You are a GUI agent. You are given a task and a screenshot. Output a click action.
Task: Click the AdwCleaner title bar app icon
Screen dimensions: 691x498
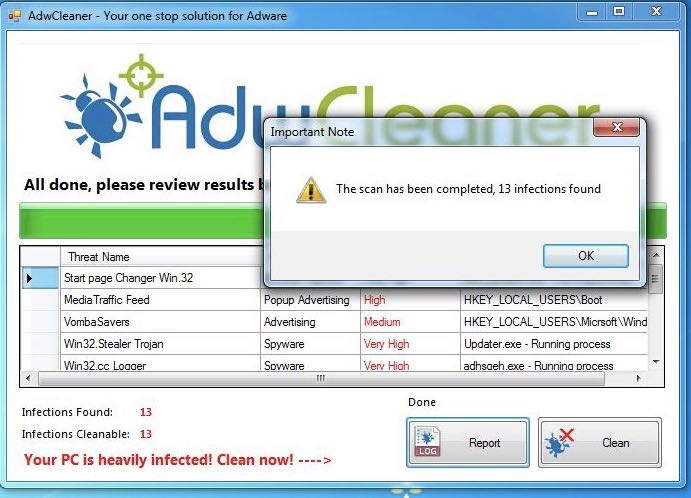point(15,16)
